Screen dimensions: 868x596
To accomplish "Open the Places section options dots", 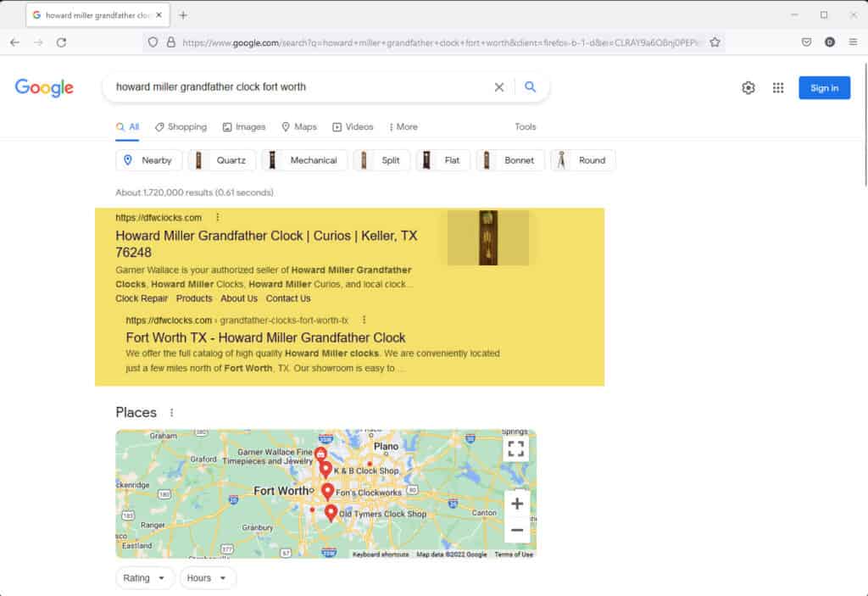I will (x=171, y=413).
